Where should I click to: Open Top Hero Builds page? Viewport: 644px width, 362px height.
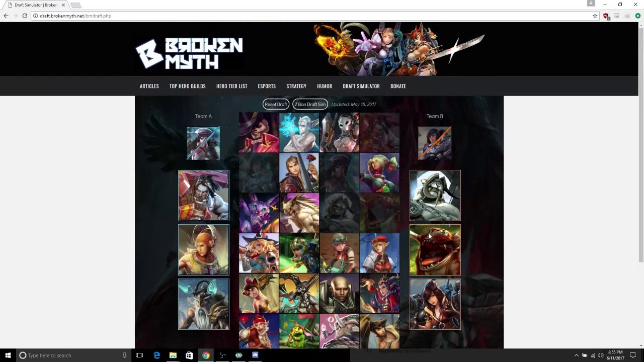click(x=187, y=86)
